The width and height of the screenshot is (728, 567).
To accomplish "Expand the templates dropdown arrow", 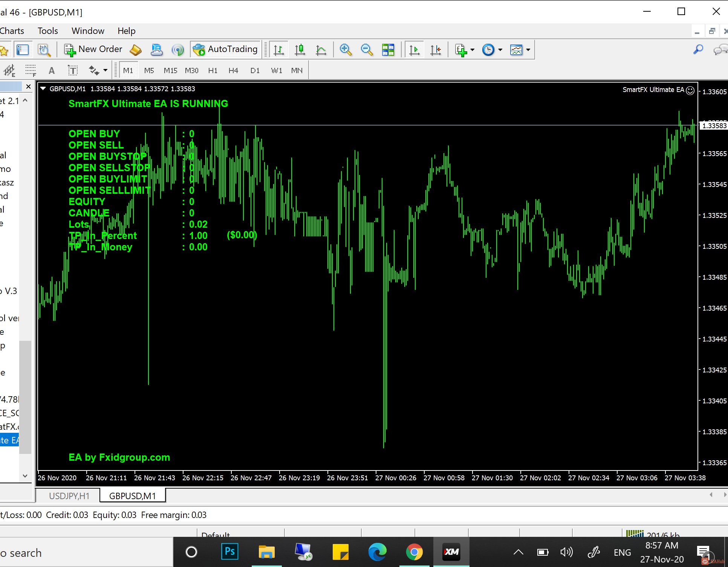I will (x=528, y=49).
